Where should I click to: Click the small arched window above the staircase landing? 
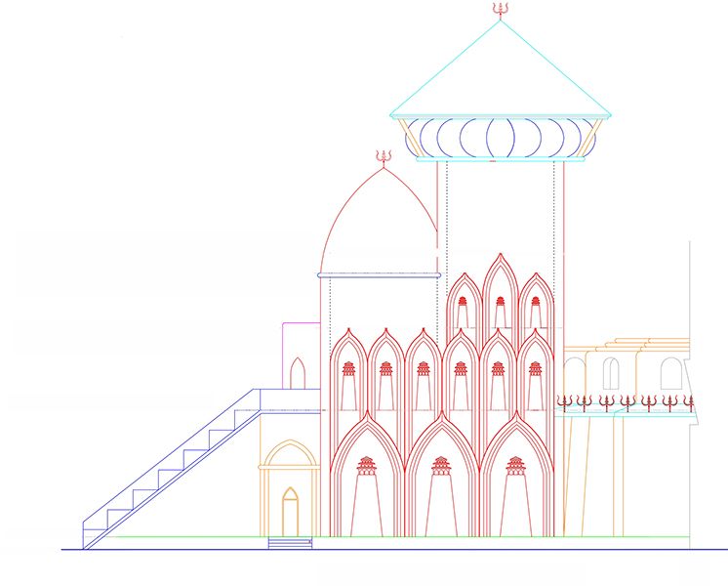[298, 372]
